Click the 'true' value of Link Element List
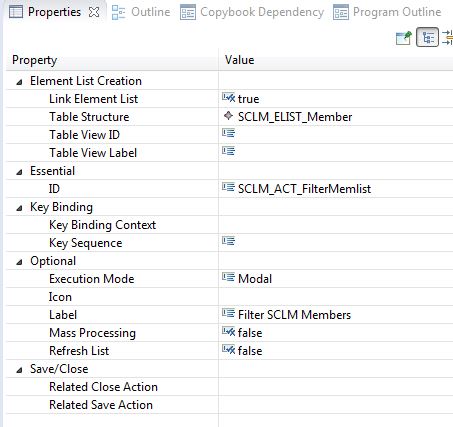Viewport: 453px width, 427px height. [248, 99]
